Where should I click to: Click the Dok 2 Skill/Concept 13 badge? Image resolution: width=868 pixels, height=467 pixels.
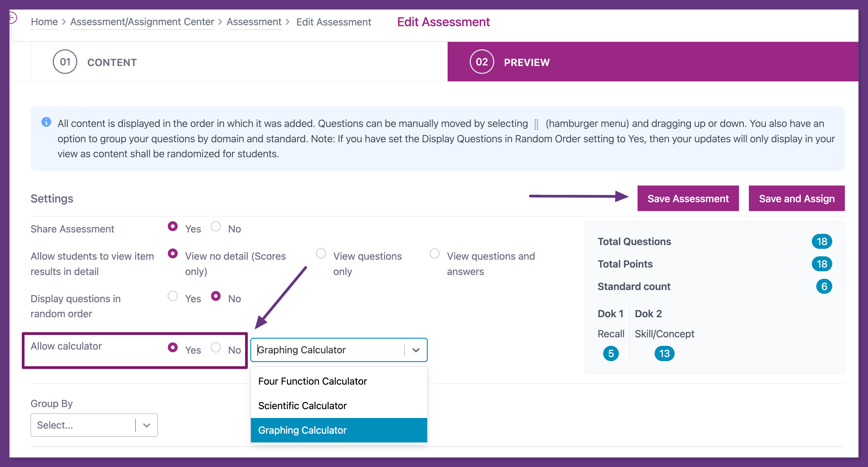(664, 354)
